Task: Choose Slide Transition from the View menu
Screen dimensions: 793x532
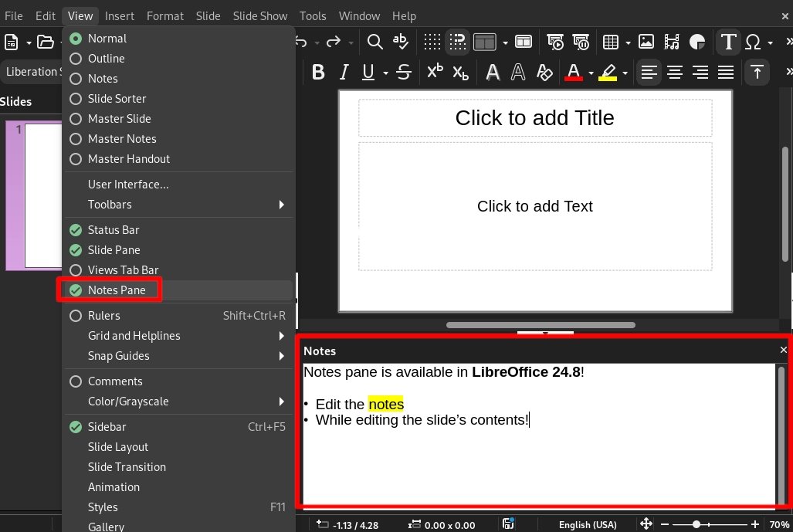Action: [126, 466]
